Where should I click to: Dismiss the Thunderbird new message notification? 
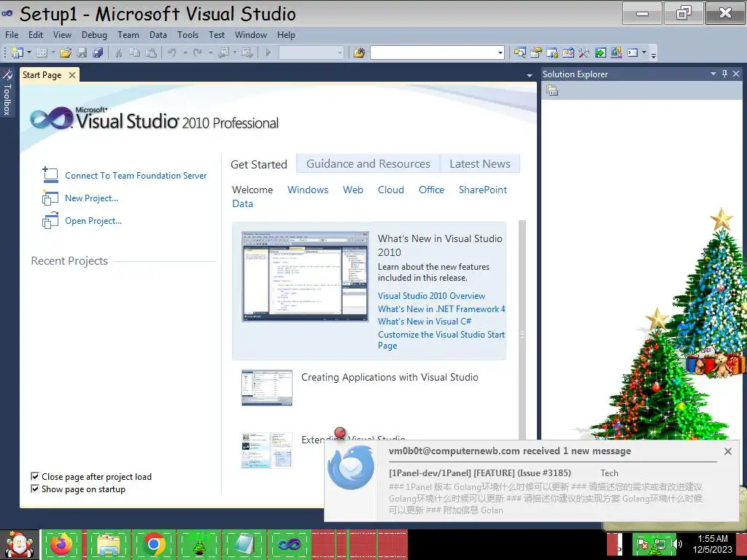tap(727, 451)
